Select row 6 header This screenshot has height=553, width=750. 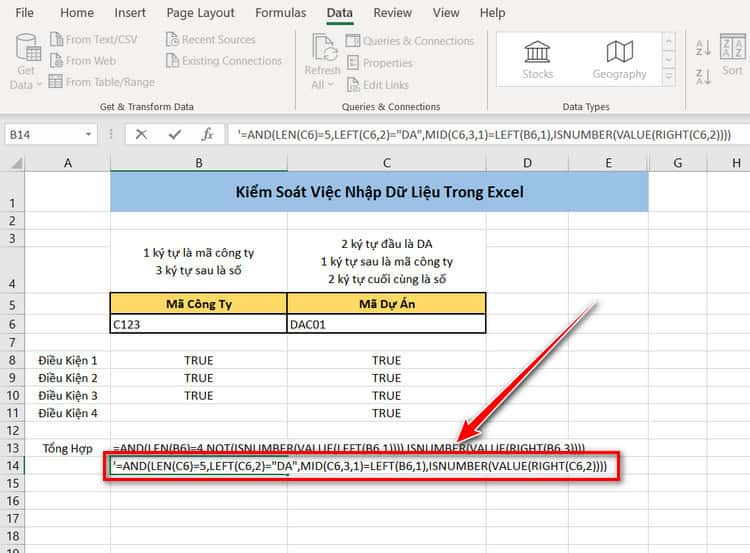click(12, 324)
